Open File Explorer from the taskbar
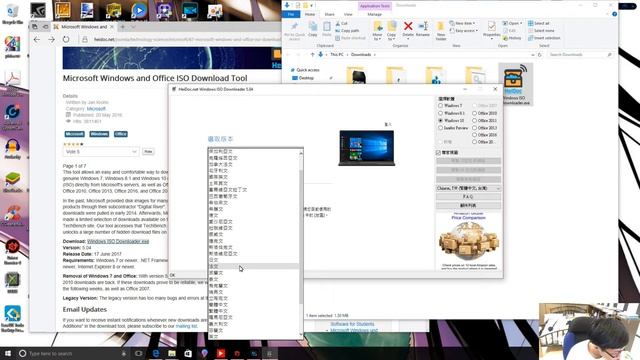This screenshot has width=640, height=360. click(x=172, y=353)
